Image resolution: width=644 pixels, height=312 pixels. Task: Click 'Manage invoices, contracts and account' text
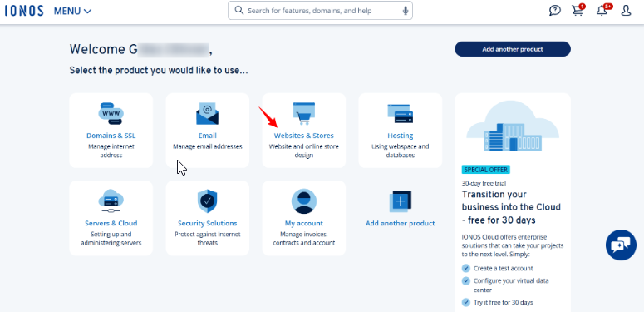tap(304, 239)
